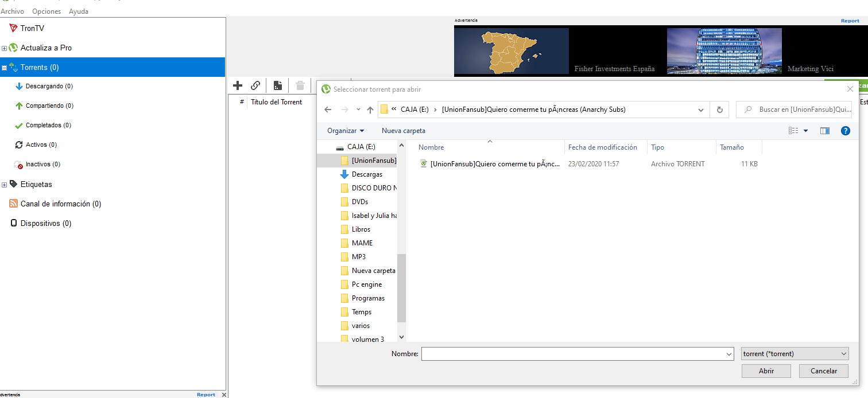Open the Opciones menu
Screen dimensions: 868x398
pos(46,11)
